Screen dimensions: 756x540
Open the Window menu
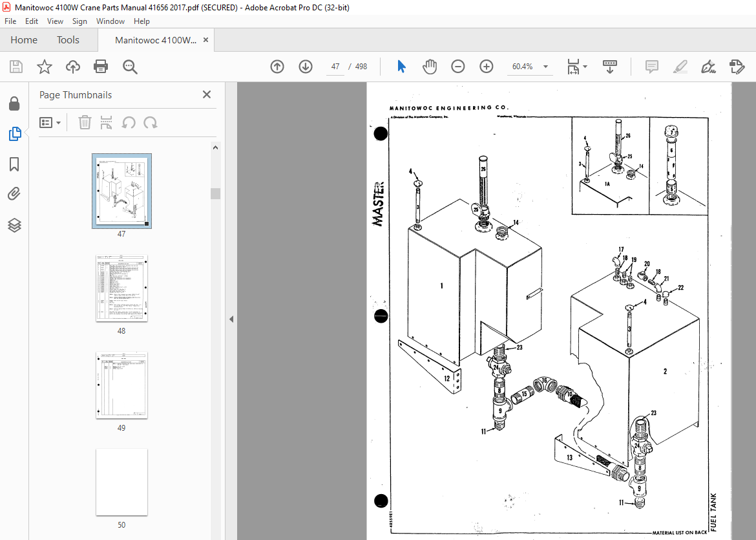tap(110, 21)
